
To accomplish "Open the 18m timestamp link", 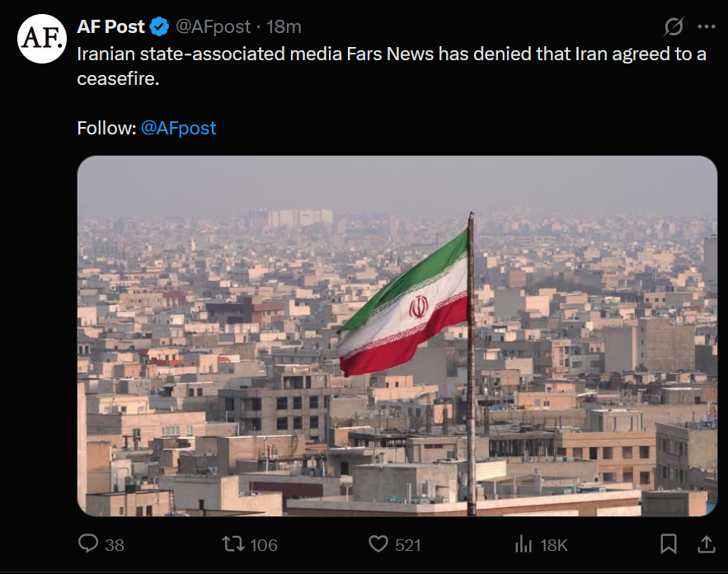I will [284, 27].
